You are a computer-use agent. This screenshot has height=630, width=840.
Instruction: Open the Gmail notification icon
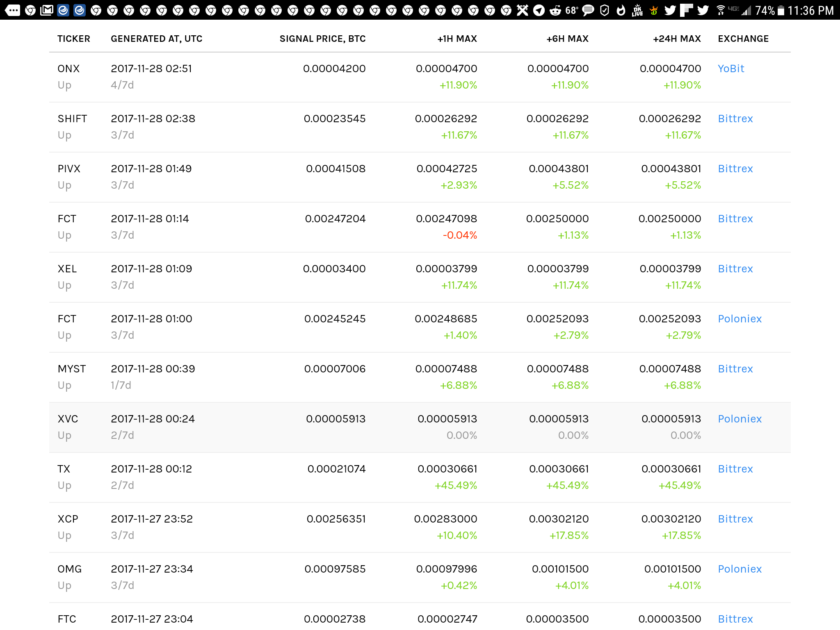pyautogui.click(x=47, y=10)
